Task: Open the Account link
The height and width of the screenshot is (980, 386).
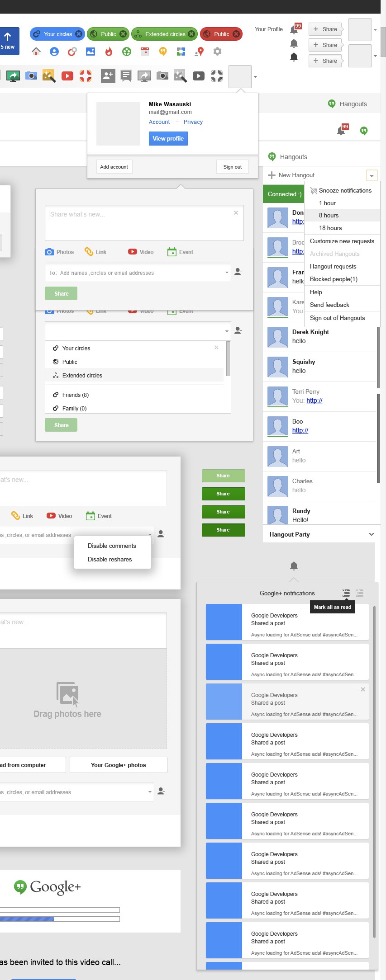Action: 159,122
